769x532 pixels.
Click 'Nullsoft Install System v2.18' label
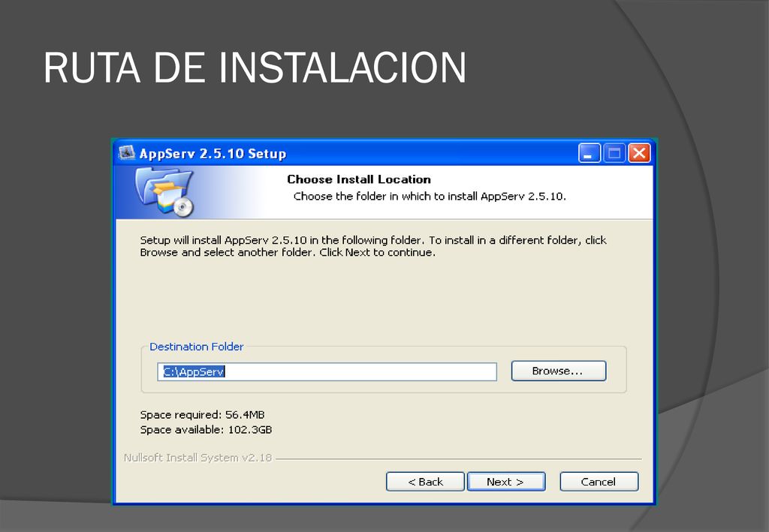click(198, 458)
